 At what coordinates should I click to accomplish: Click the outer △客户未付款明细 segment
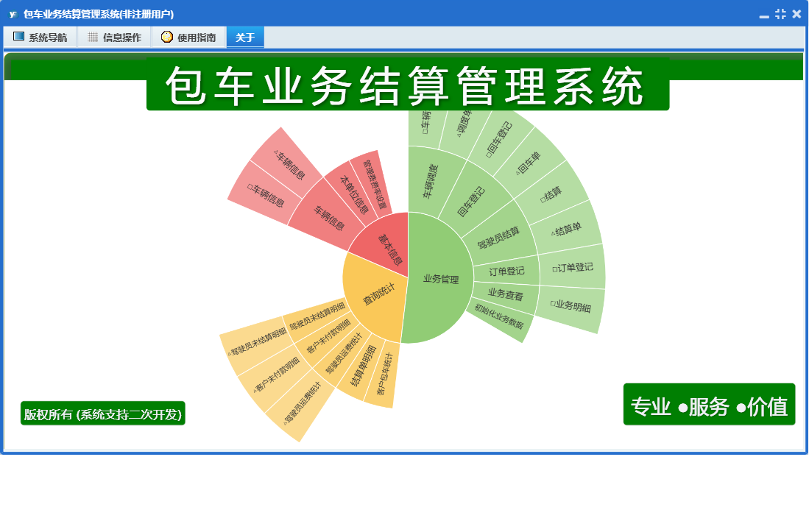pyautogui.click(x=277, y=375)
